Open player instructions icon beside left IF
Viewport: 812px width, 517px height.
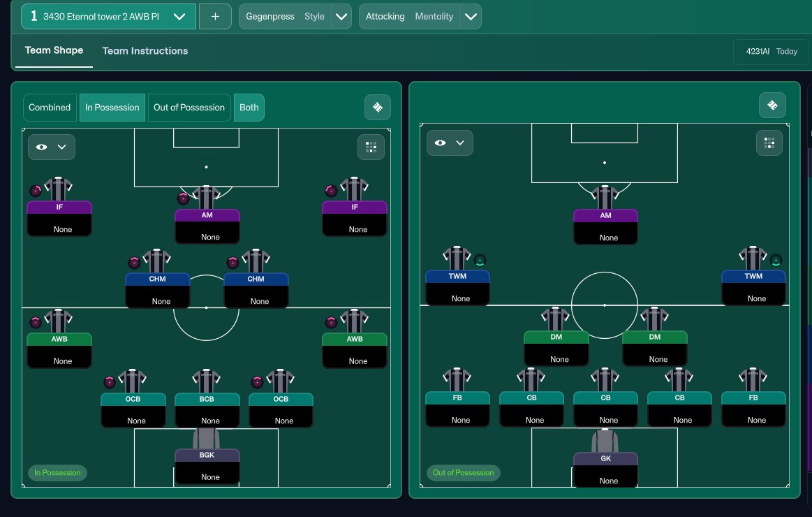click(x=35, y=191)
